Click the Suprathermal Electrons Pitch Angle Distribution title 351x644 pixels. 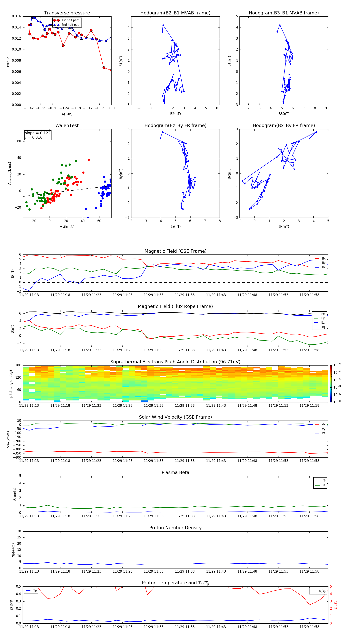pyautogui.click(x=175, y=362)
